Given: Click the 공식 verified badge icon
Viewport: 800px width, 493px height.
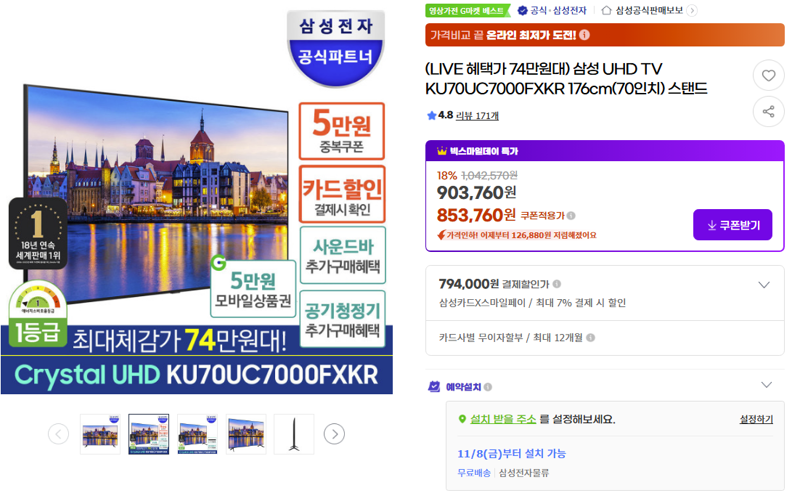Looking at the screenshot, I should (x=522, y=10).
